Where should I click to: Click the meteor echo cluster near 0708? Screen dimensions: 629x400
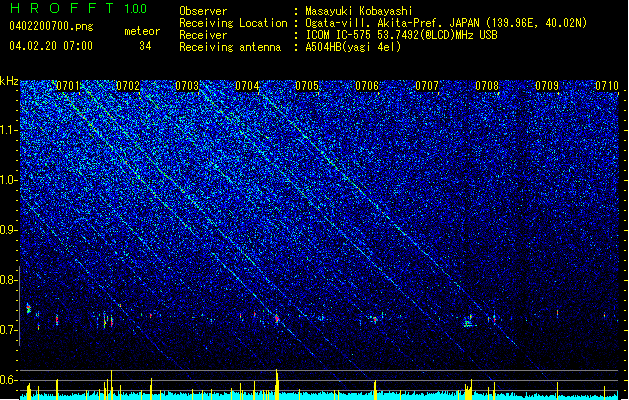469,321
